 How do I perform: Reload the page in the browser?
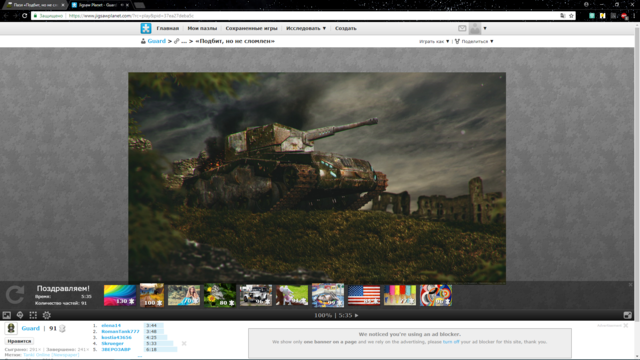(24, 16)
